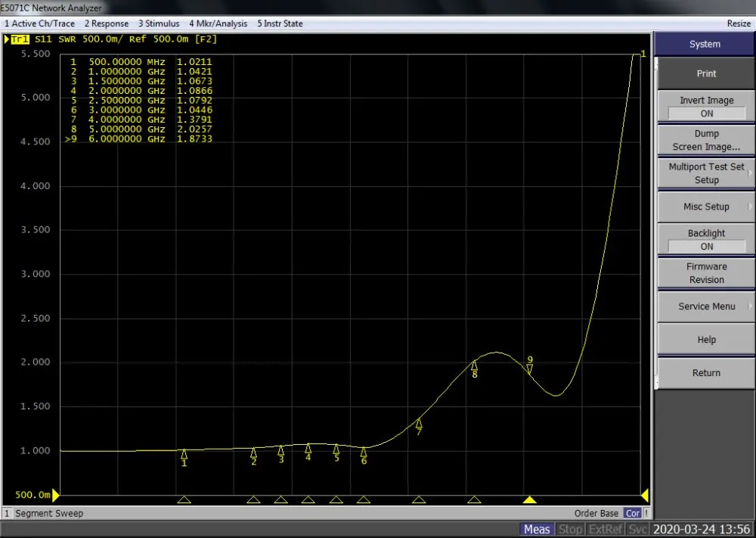The image size is (756, 538).
Task: Open the Instr State menu
Action: click(x=280, y=23)
